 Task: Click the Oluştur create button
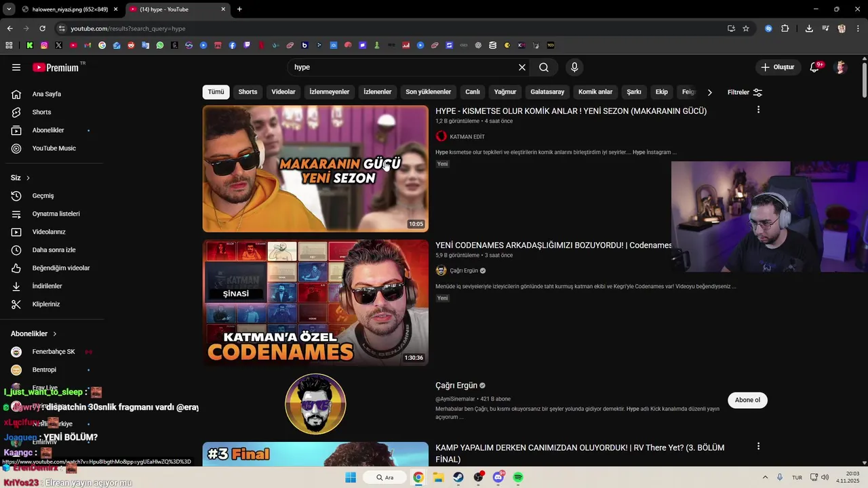[x=777, y=67]
